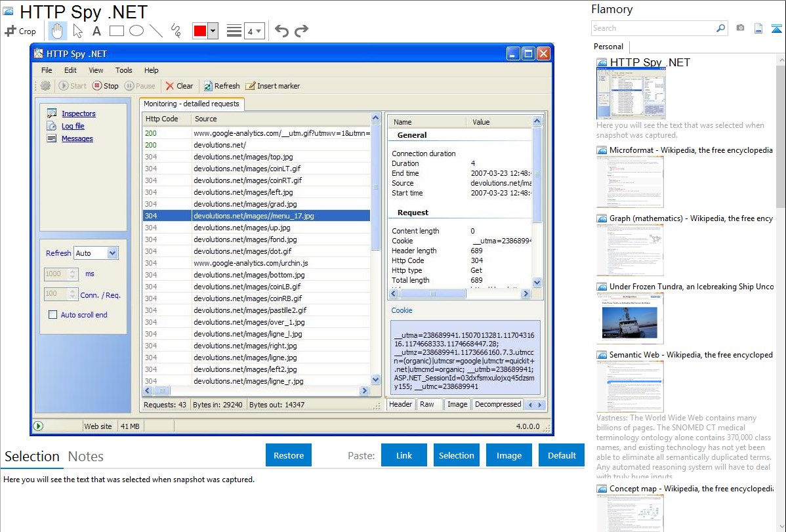
Task: Select the straight line tool
Action: tap(155, 31)
